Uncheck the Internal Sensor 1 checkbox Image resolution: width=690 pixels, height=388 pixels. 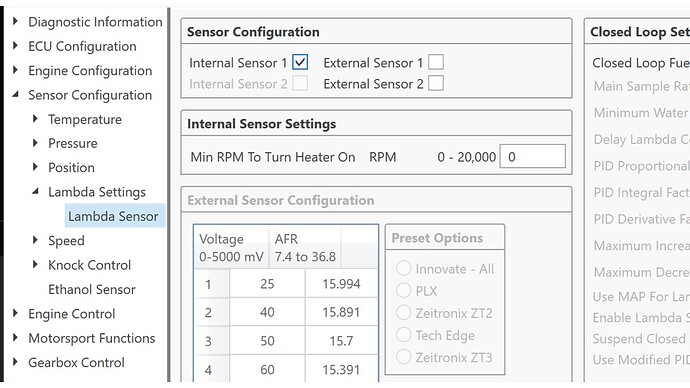point(300,62)
